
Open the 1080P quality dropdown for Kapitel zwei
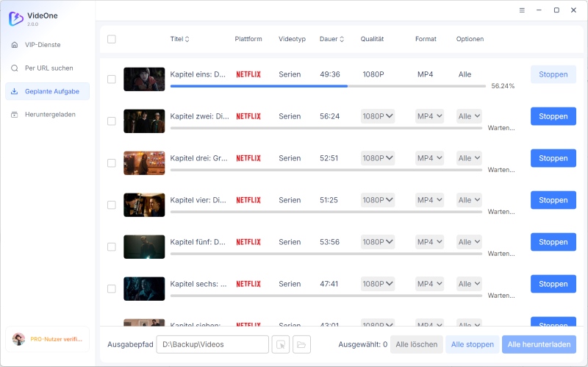(x=378, y=116)
